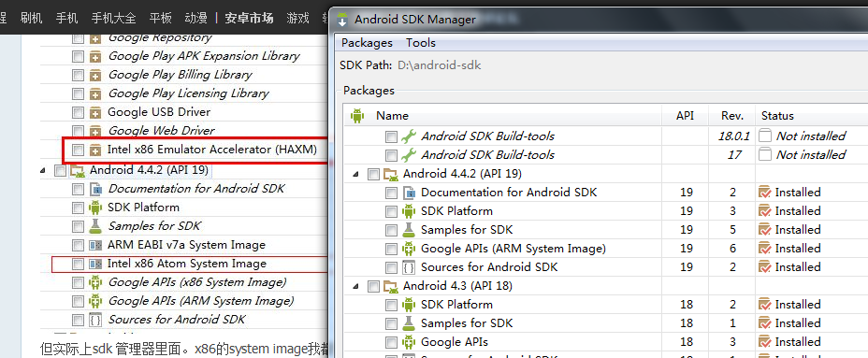Click Documentation for Android SDK icon in SDK Manager

(409, 193)
